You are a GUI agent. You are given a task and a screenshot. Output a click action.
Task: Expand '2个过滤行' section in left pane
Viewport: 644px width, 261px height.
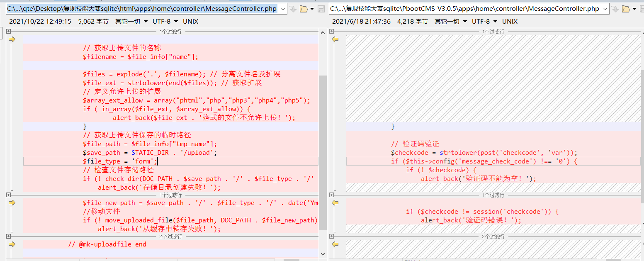8,237
